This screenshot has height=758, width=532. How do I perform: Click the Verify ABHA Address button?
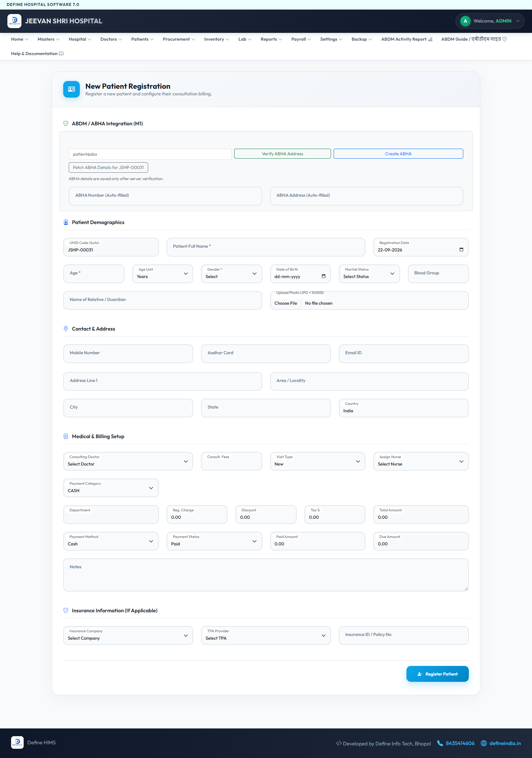pyautogui.click(x=283, y=154)
